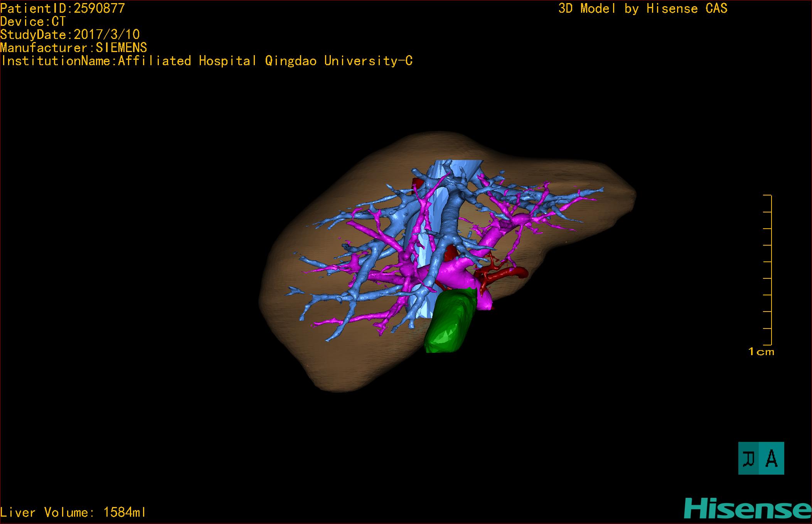Click the StudyDate:2017/3/10 label
Image resolution: width=812 pixels, height=524 pixels.
click(x=70, y=35)
